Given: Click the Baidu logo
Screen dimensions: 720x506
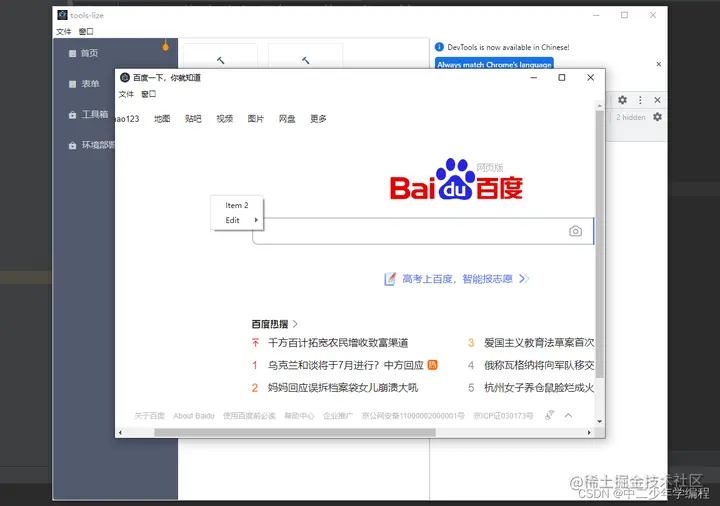Looking at the screenshot, I should click(456, 180).
